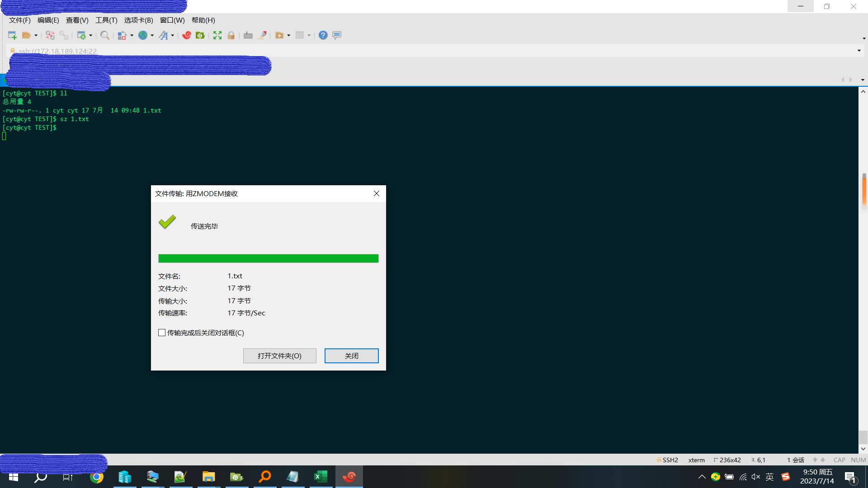This screenshot has width=868, height=488.
Task: Open Help question mark icon
Action: (323, 35)
